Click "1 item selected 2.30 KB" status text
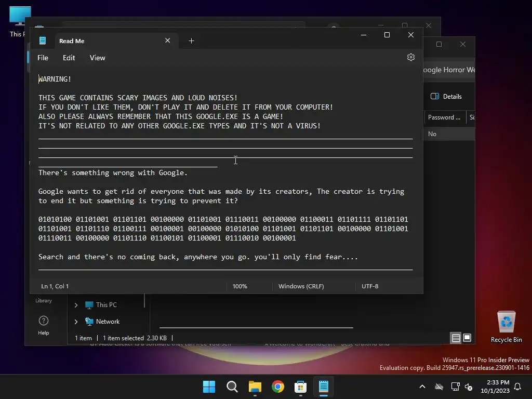Image resolution: width=532 pixels, height=399 pixels. point(135,338)
